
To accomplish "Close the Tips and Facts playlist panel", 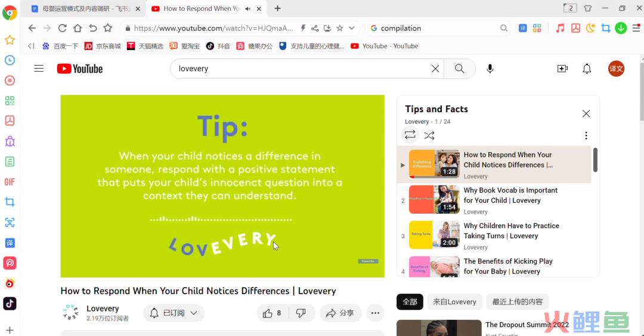I will point(586,113).
